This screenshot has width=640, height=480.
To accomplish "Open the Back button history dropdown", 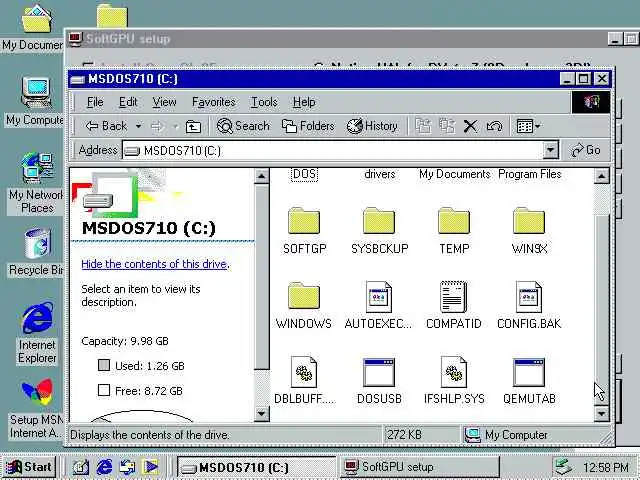I will coord(138,127).
